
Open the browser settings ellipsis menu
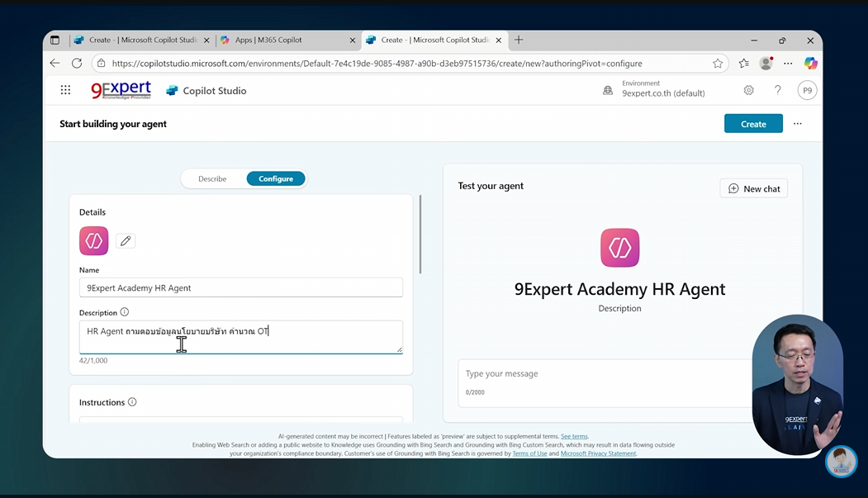coord(787,63)
